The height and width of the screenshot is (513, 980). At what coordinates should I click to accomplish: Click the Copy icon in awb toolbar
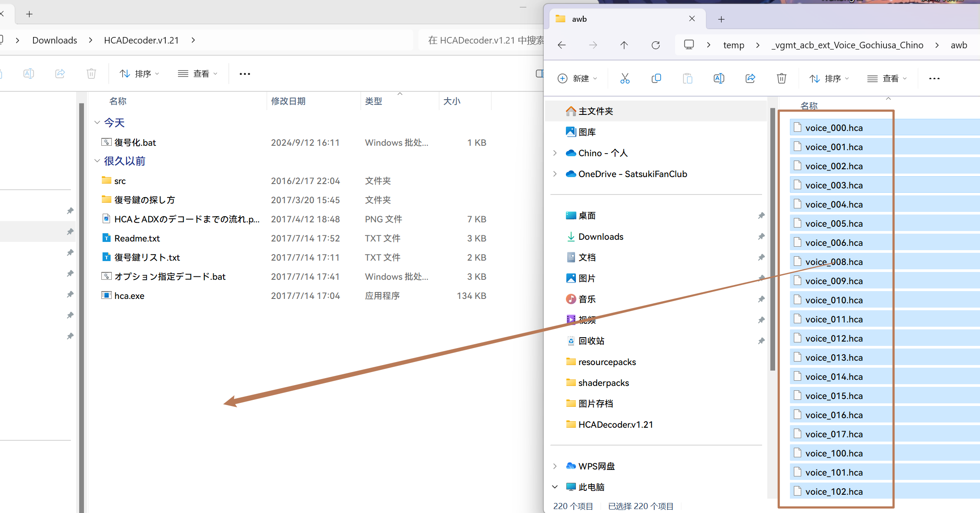(x=656, y=78)
